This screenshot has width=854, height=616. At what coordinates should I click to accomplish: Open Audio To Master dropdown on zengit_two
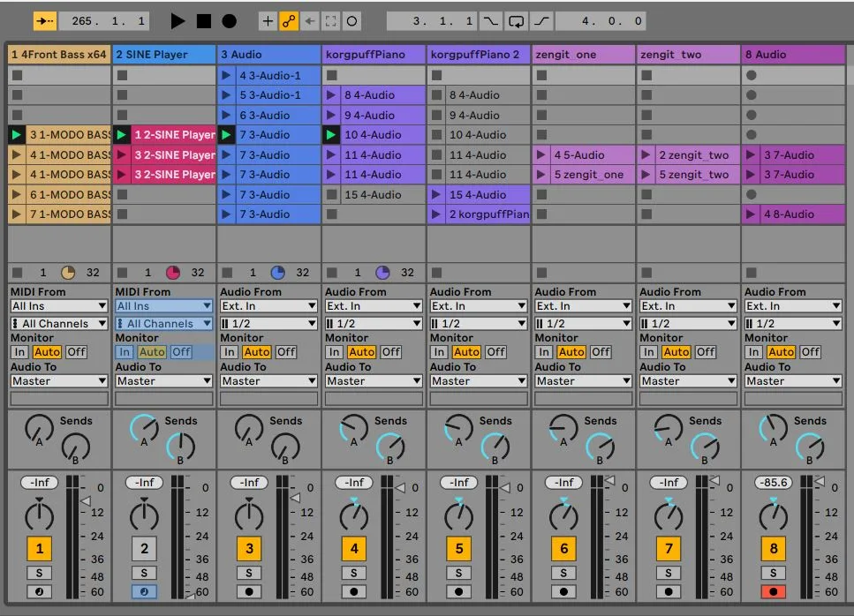(688, 381)
